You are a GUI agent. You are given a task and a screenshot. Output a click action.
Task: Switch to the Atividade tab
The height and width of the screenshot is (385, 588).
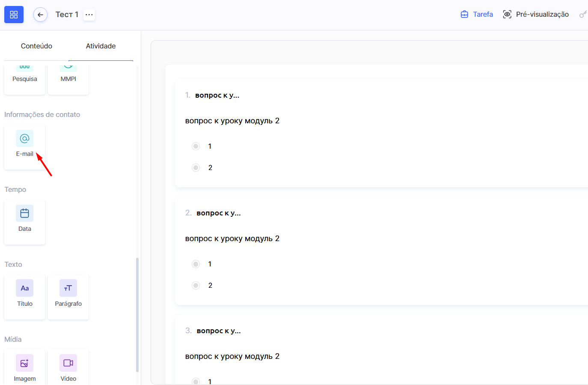[101, 46]
